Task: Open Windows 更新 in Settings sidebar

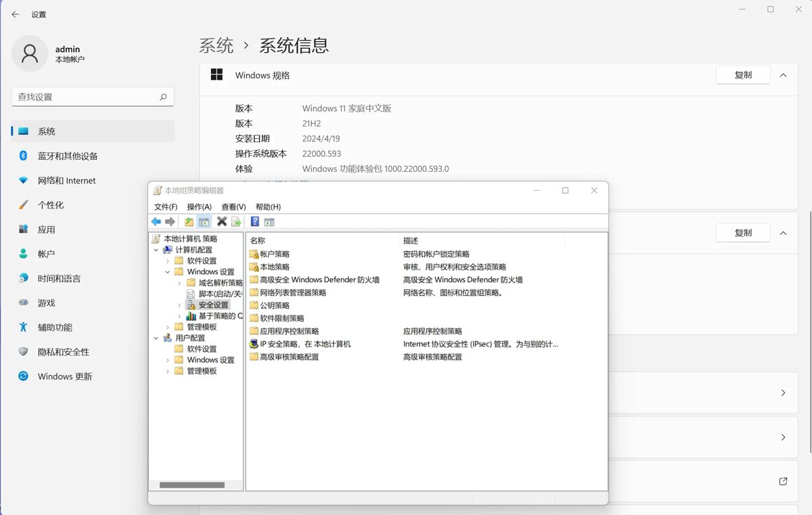Action: [93, 376]
